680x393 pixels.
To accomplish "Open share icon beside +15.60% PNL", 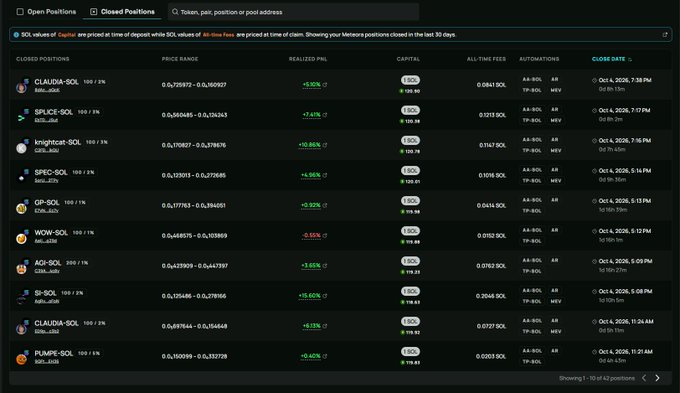I will [325, 296].
